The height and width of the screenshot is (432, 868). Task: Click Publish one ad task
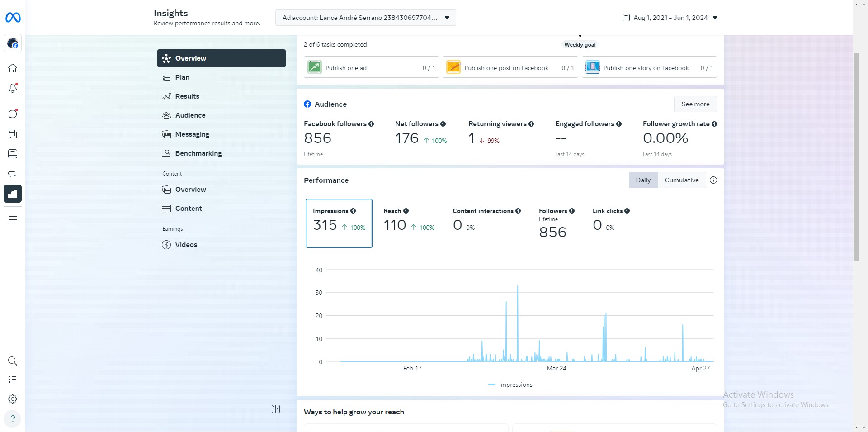pos(371,67)
